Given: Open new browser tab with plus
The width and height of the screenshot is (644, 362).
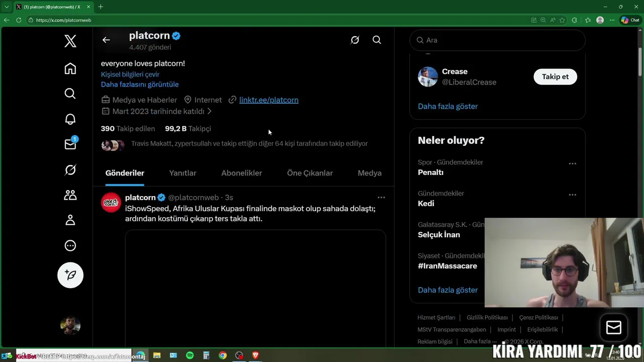Looking at the screenshot, I should 101,7.
